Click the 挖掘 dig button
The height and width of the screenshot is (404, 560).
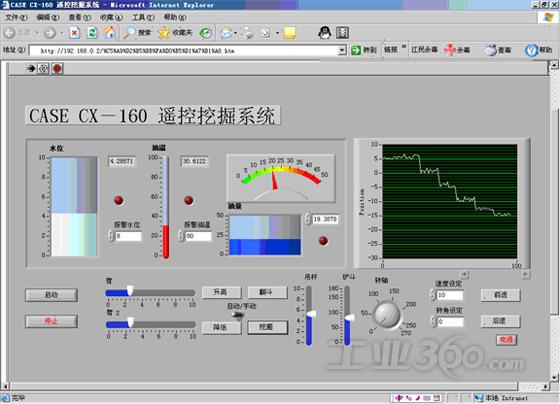click(x=268, y=327)
